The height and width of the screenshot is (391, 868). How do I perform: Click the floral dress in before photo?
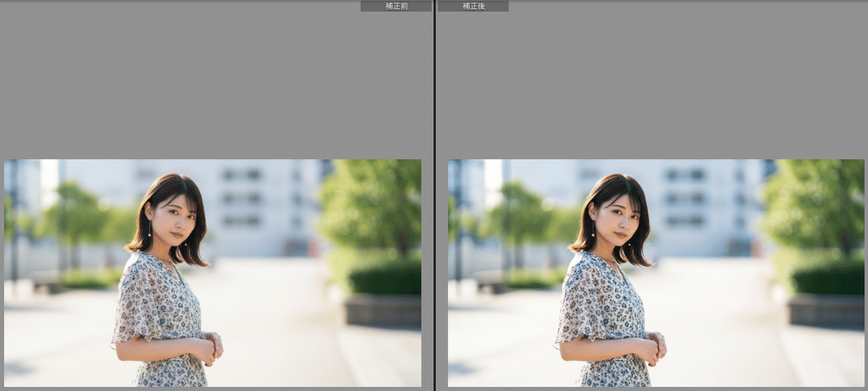click(158, 304)
